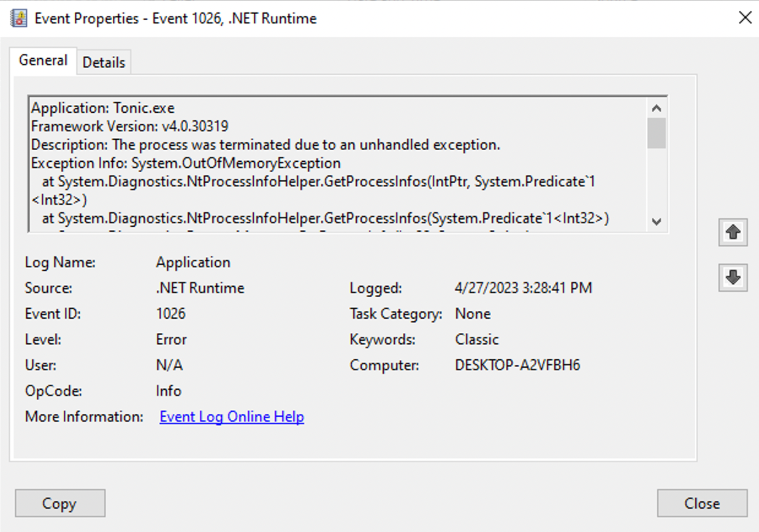
Task: Click the 'Framework Version: v4.0.30319' line
Action: coord(130,127)
